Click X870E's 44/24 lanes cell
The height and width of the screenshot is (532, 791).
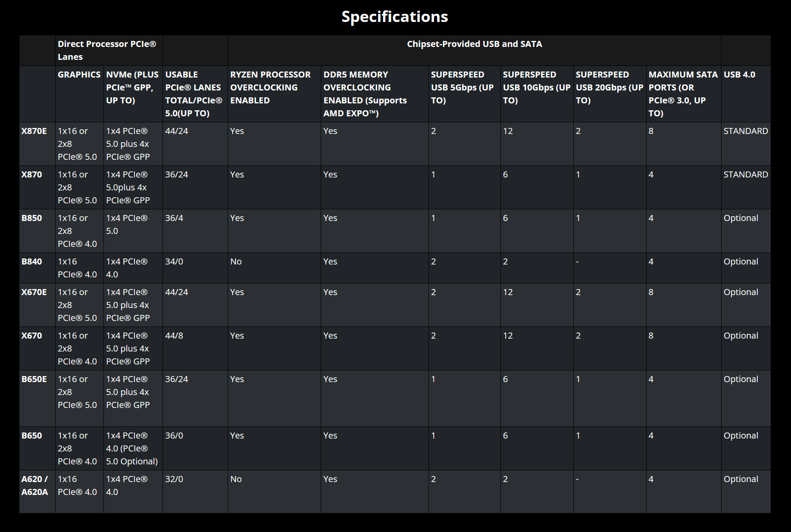coord(195,144)
